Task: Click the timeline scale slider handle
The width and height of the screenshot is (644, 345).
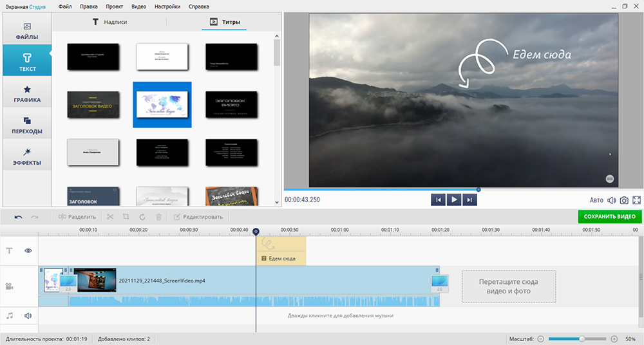Action: click(x=582, y=339)
